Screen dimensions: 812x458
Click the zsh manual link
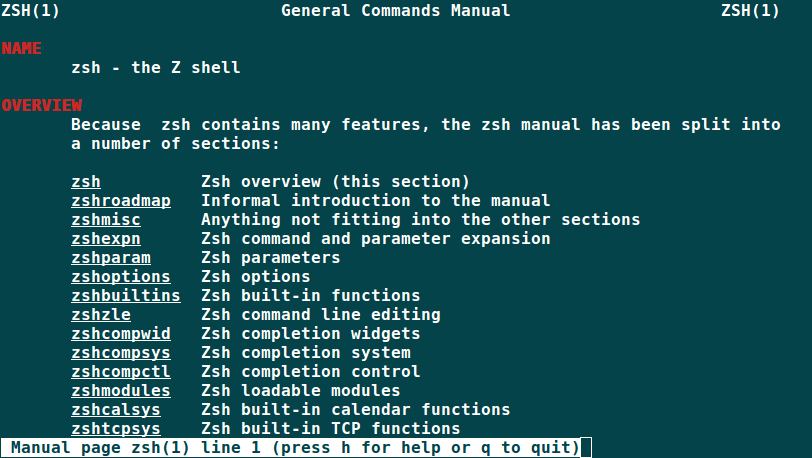tap(86, 182)
